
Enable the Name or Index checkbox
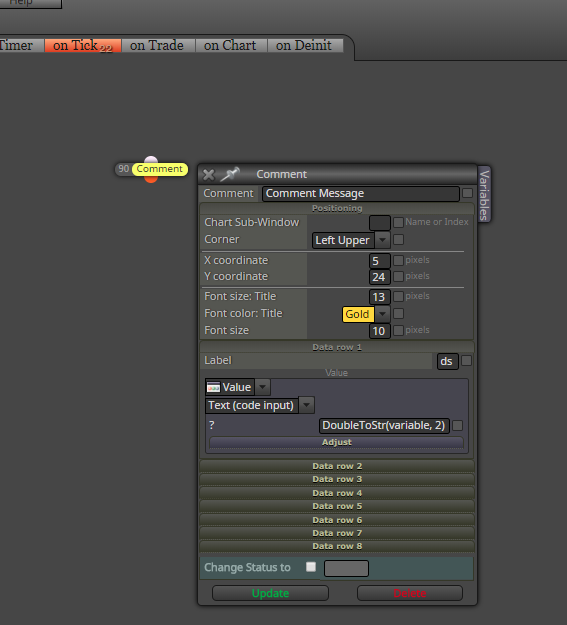click(x=398, y=222)
